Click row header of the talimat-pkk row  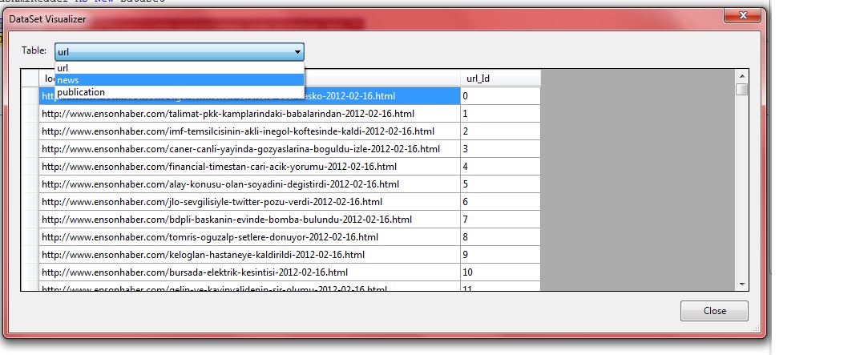tap(30, 114)
